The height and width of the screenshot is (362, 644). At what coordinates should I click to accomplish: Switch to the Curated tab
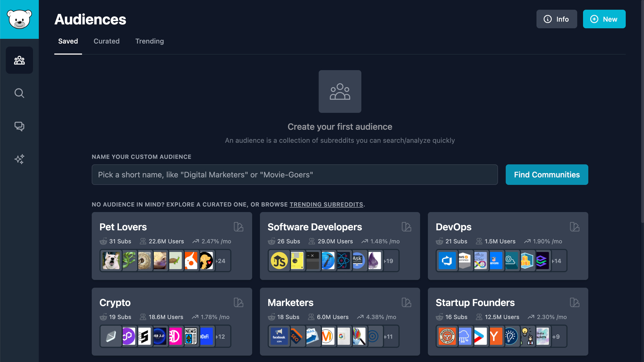pyautogui.click(x=107, y=41)
